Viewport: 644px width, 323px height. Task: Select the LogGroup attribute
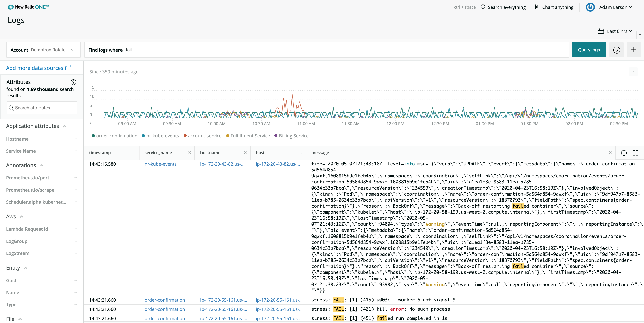[17, 241]
